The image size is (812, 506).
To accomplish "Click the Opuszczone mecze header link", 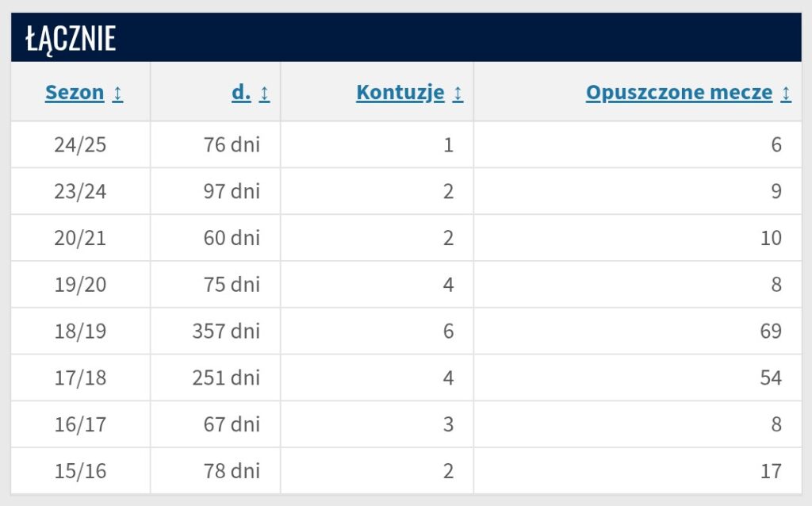I will click(679, 93).
